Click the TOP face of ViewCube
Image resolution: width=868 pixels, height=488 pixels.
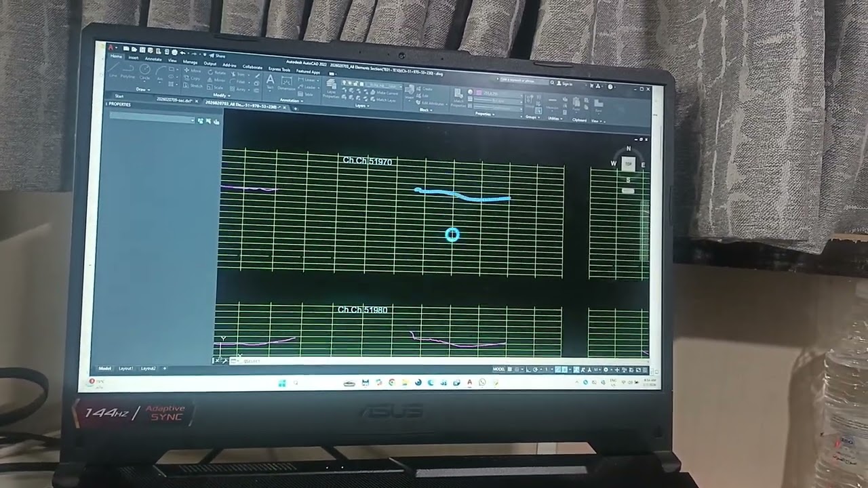tap(629, 163)
